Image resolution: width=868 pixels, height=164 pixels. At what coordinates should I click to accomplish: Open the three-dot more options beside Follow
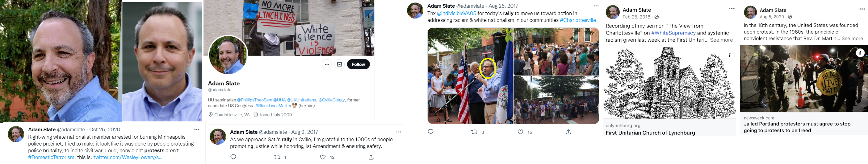327,64
